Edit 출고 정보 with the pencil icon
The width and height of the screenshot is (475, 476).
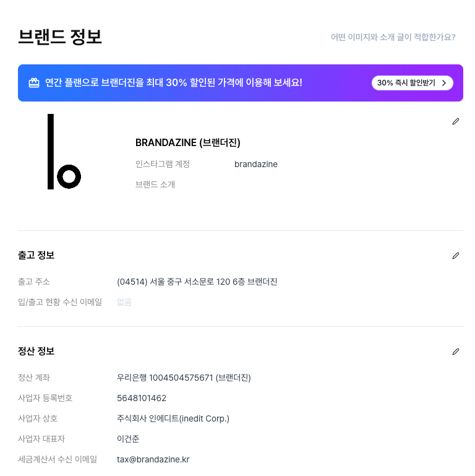(x=456, y=256)
